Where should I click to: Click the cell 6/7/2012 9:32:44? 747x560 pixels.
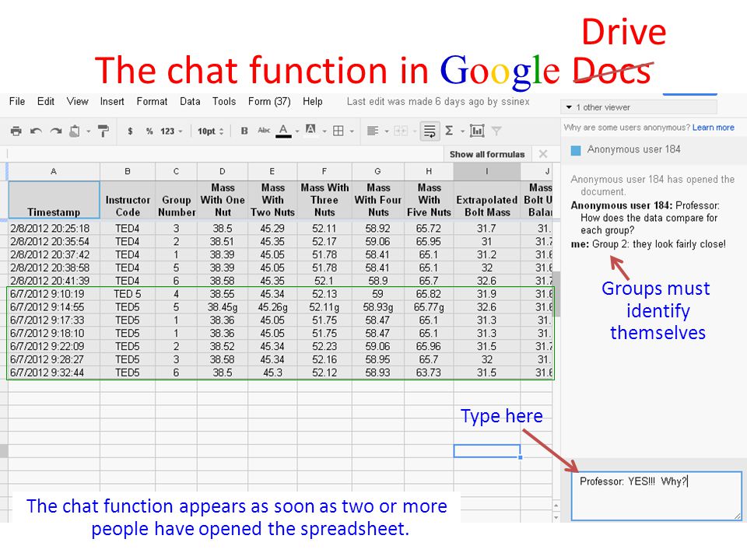click(54, 373)
